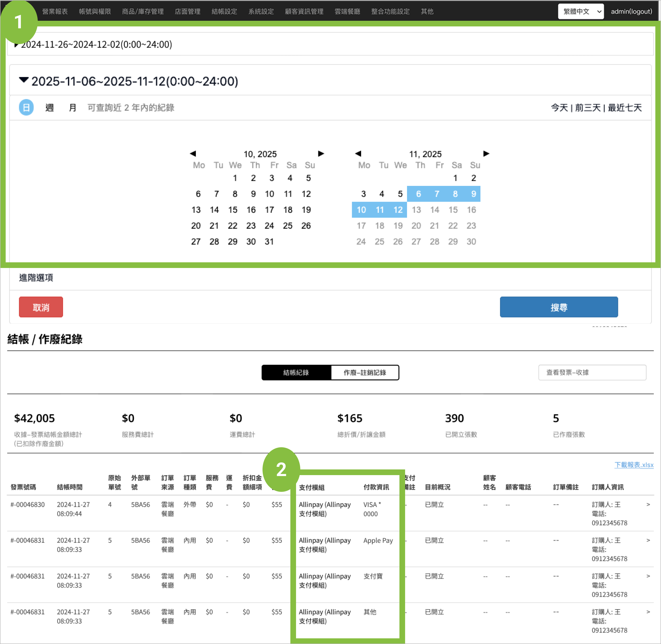Select October 15 on the calendar
Screen dimensions: 661x644
(x=233, y=210)
